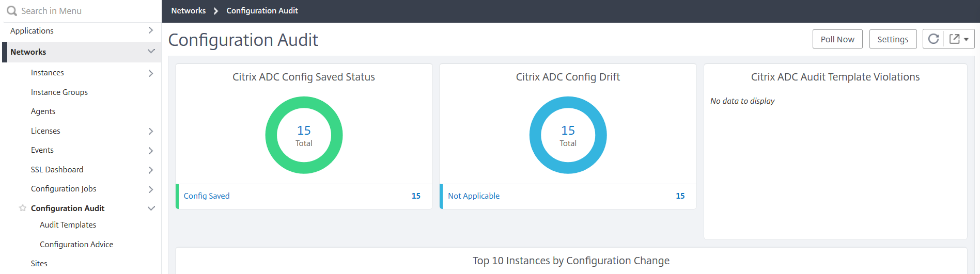Image resolution: width=980 pixels, height=274 pixels.
Task: Mark Configuration Audit as favorite with star
Action: click(x=22, y=208)
